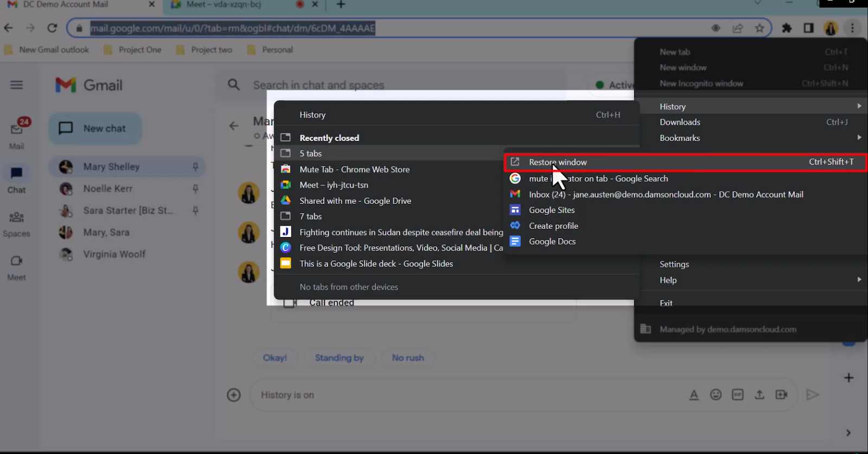
Task: Click the search magnifier icon
Action: point(234,85)
